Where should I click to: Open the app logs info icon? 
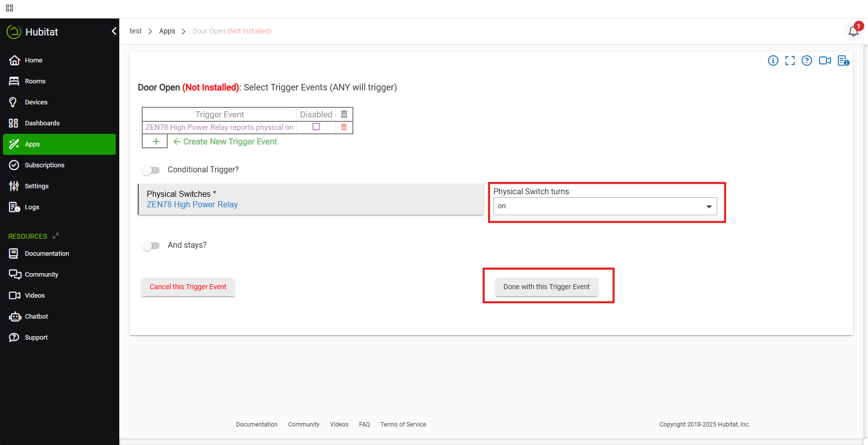click(x=844, y=60)
